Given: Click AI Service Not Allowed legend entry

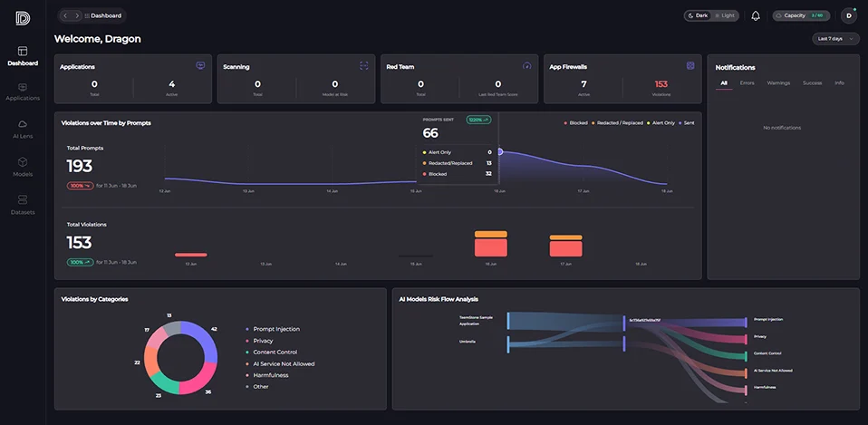Looking at the screenshot, I should point(280,364).
